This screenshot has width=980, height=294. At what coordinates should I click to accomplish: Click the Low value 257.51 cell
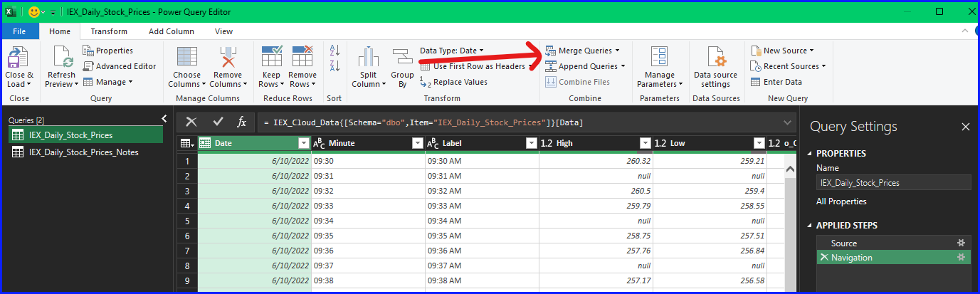[x=710, y=236]
